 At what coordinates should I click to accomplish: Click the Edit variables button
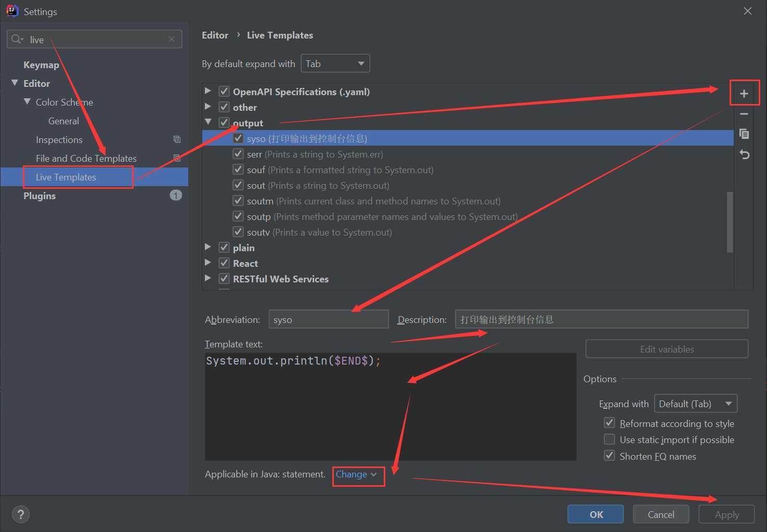click(667, 349)
